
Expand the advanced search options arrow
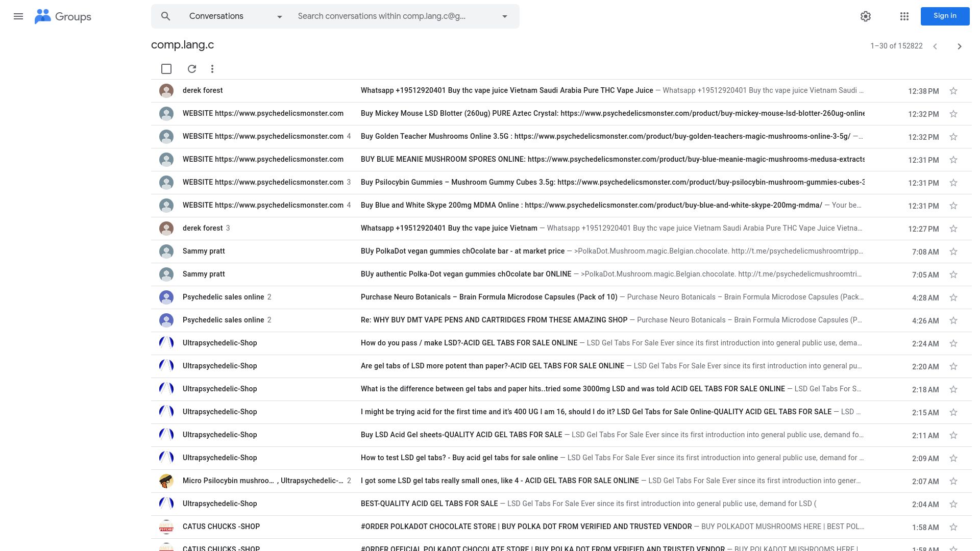point(505,16)
